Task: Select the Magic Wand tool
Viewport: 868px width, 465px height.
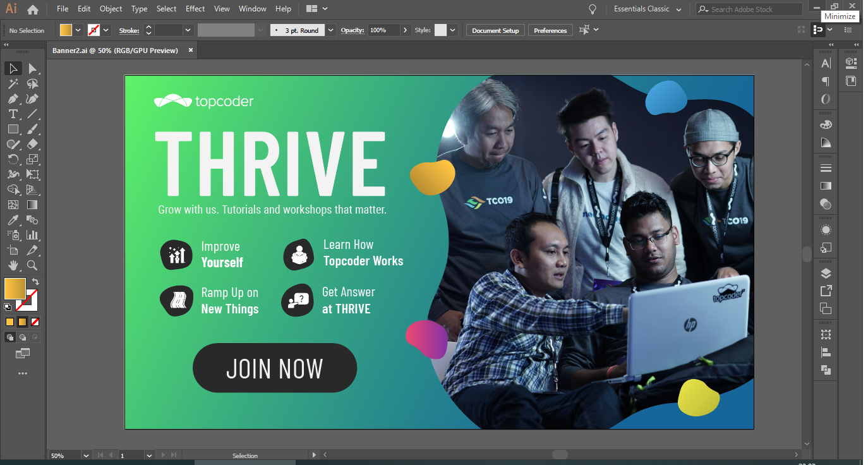Action: coord(13,83)
